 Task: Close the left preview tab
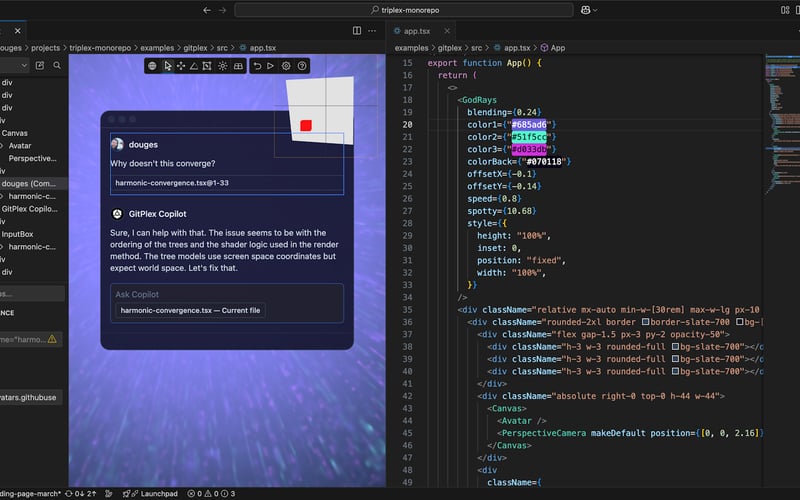[x=18, y=31]
